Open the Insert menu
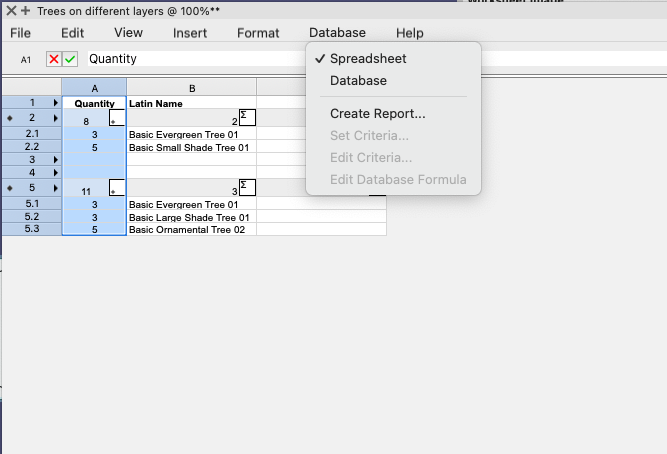The width and height of the screenshot is (667, 454). click(x=190, y=33)
